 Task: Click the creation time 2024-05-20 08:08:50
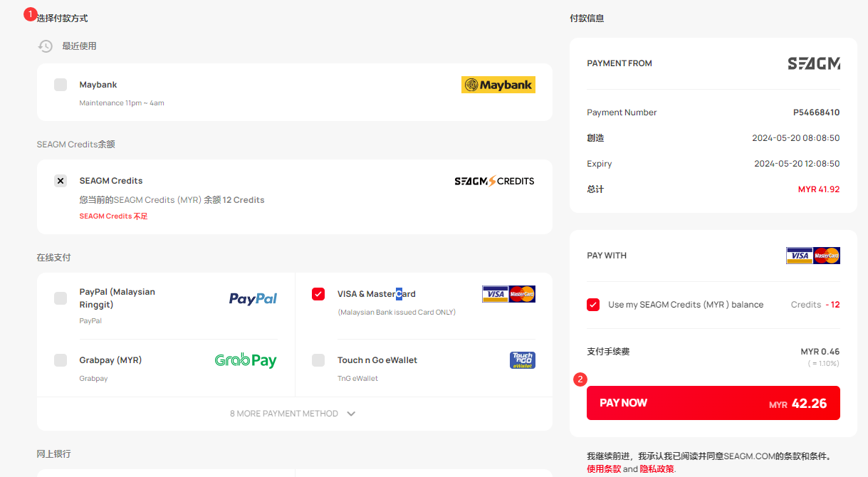point(796,138)
